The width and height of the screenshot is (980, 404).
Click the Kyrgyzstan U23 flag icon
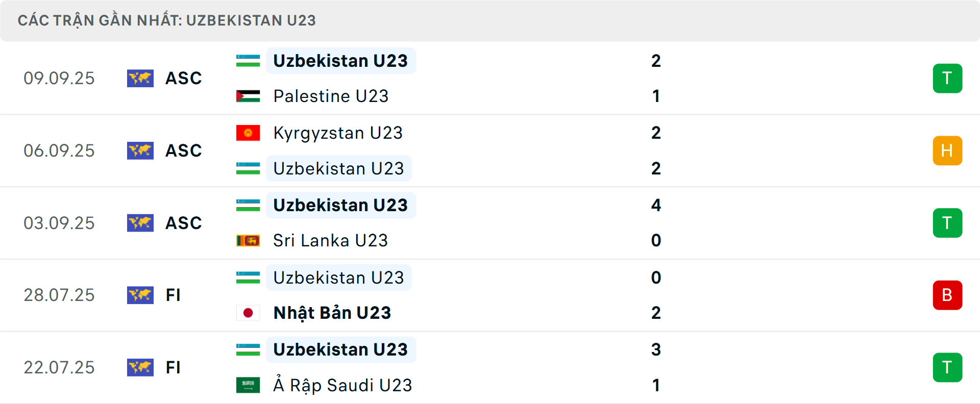pos(248,133)
